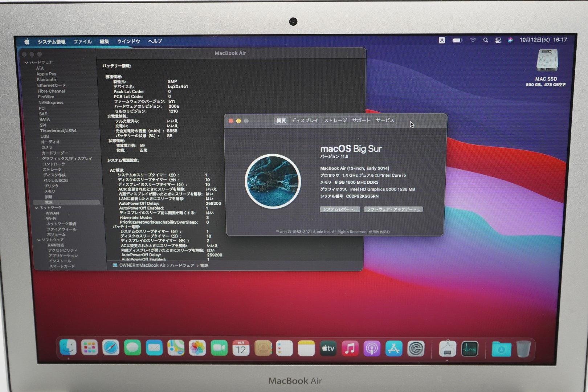Open App Store from the Dock
This screenshot has width=588, height=392.
[394, 348]
